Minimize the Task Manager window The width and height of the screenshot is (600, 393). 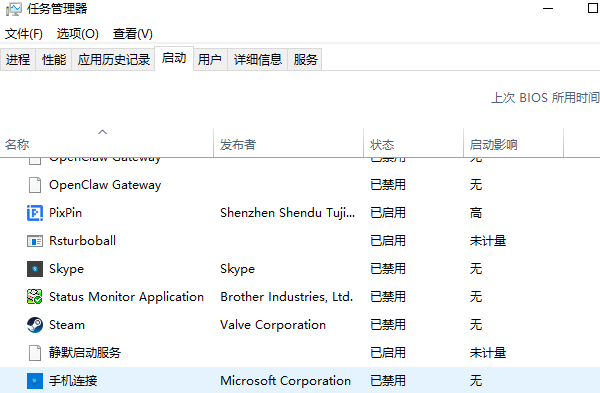(548, 8)
